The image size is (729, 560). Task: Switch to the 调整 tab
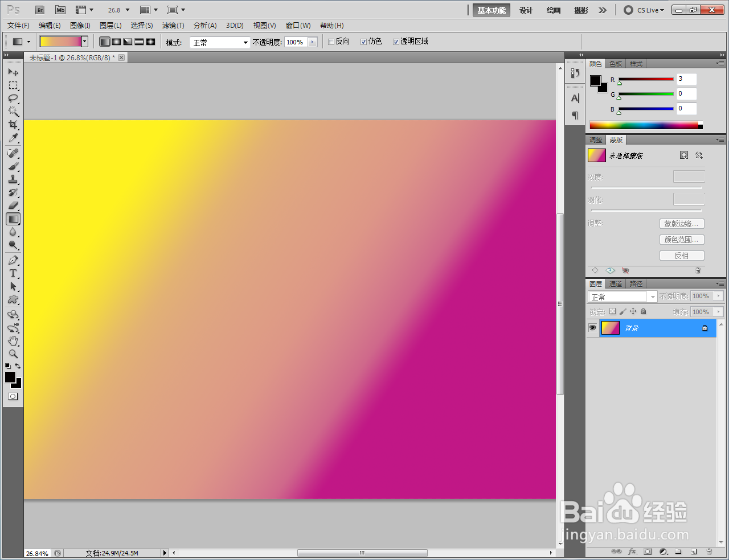(x=596, y=140)
